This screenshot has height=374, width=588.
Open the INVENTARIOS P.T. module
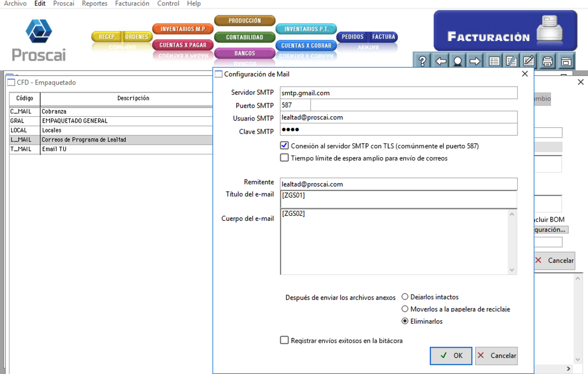[306, 29]
